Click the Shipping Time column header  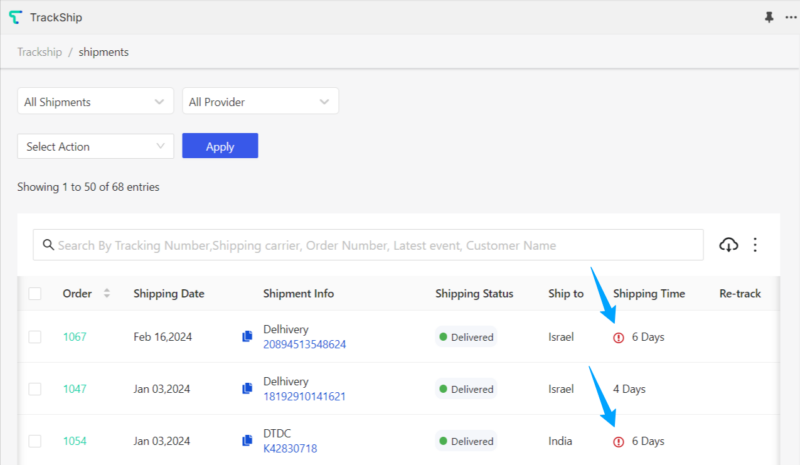pyautogui.click(x=649, y=293)
